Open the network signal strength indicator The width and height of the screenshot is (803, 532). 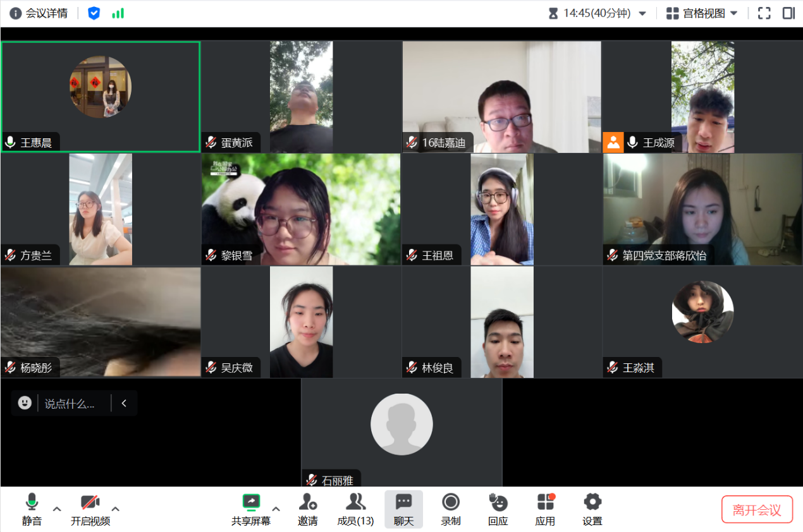[x=118, y=13]
